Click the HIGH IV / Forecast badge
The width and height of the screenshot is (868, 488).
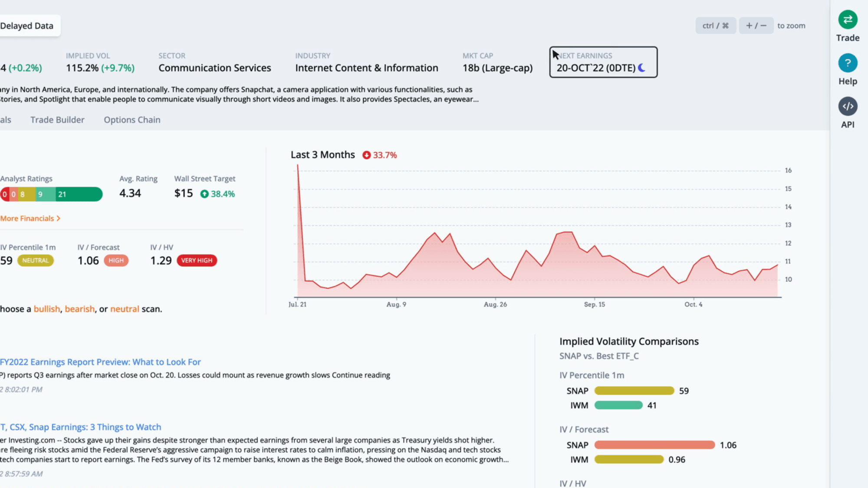click(x=116, y=260)
